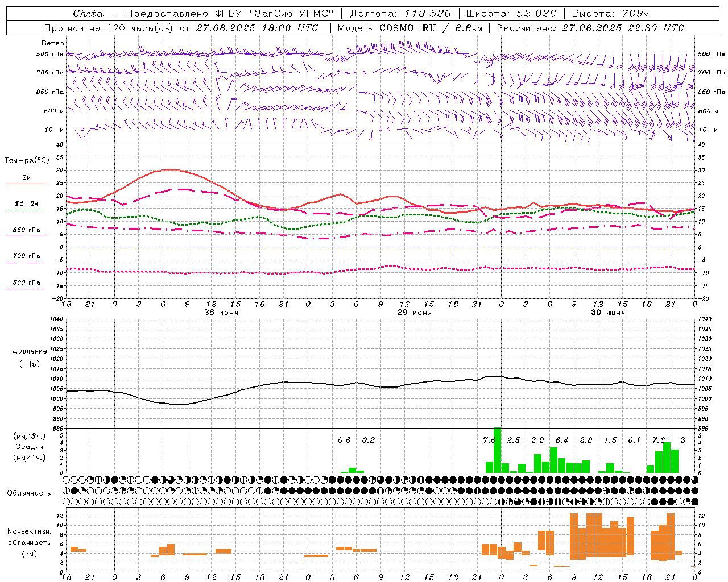The width and height of the screenshot is (728, 582).
Task: Click the 2м temperature legend entry
Action: [x=27, y=178]
